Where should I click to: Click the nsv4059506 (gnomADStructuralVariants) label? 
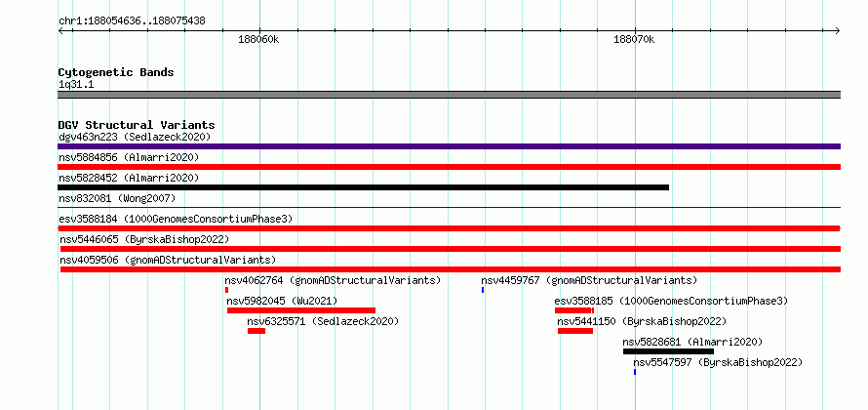(168, 260)
